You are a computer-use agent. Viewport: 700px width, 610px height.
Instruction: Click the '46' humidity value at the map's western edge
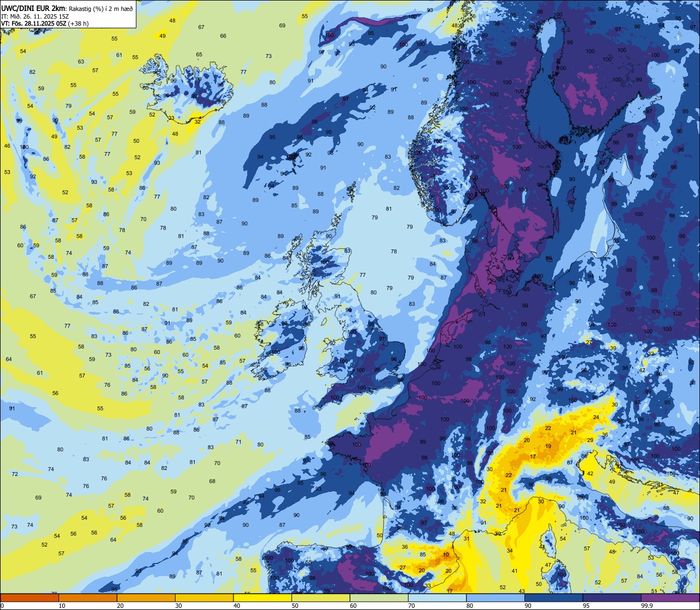click(7, 146)
